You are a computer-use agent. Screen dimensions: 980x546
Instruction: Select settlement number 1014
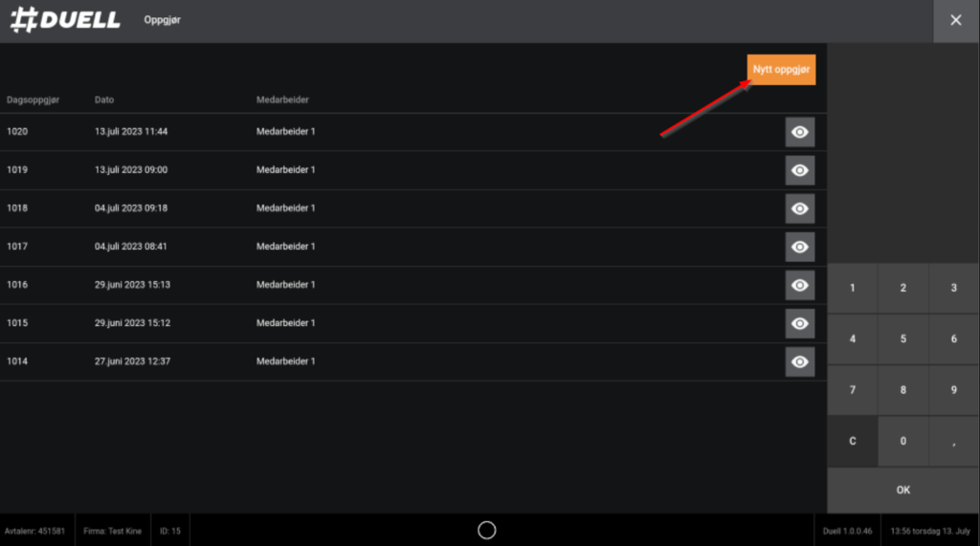(x=17, y=361)
